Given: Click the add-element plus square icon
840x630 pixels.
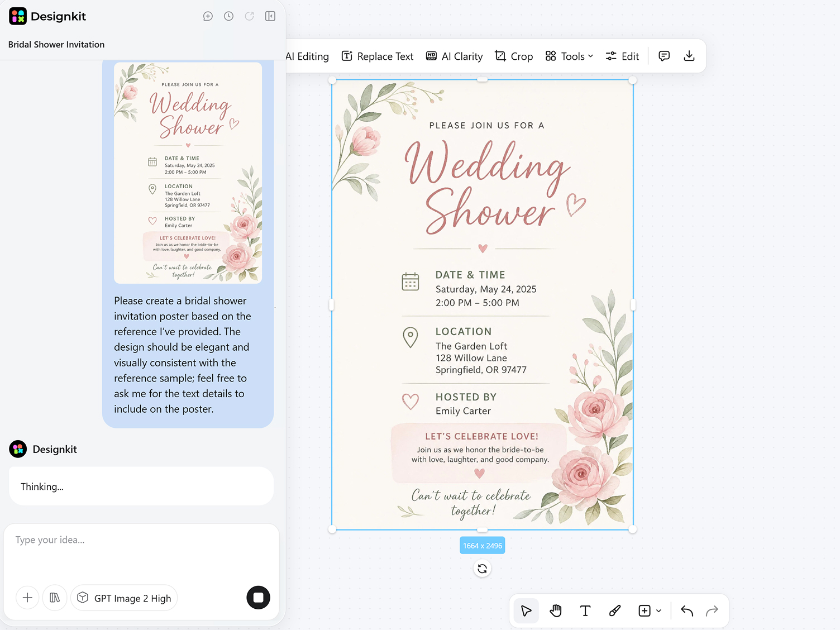Looking at the screenshot, I should point(645,611).
